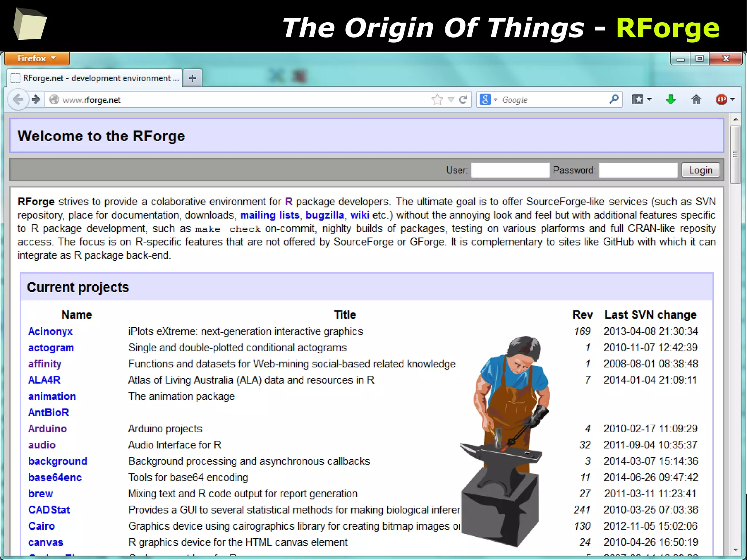
Task: Click the Last SVN change header
Action: tap(650, 314)
